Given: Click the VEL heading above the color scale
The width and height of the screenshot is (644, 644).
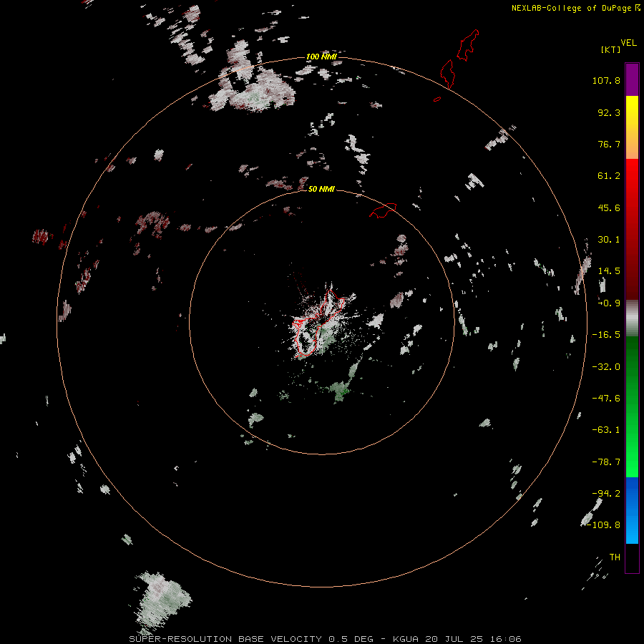Looking at the screenshot, I should [628, 43].
